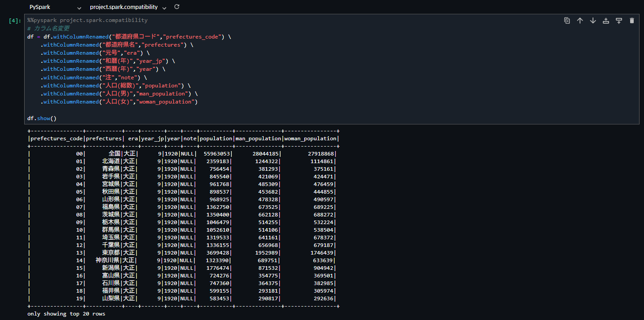Click the population value 845540
The height and width of the screenshot is (320, 644).
pos(220,177)
